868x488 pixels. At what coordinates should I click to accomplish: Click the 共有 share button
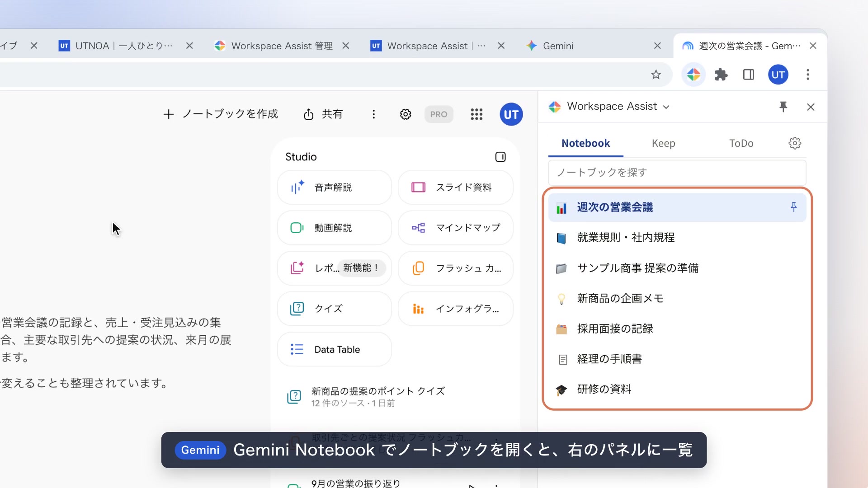pyautogui.click(x=323, y=114)
